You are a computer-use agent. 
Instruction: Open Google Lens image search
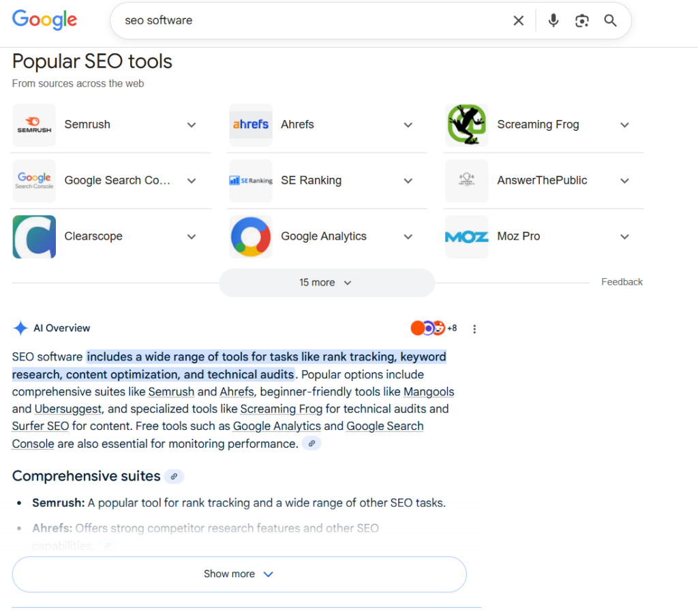581,20
